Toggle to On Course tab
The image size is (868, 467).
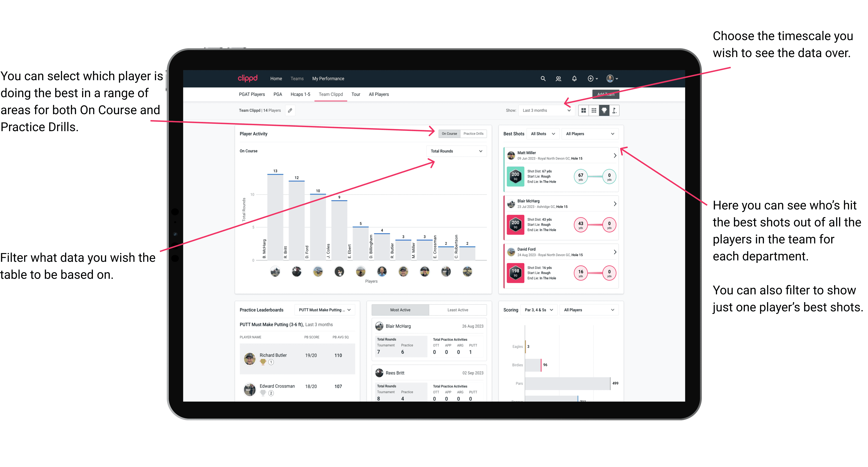[x=449, y=134]
